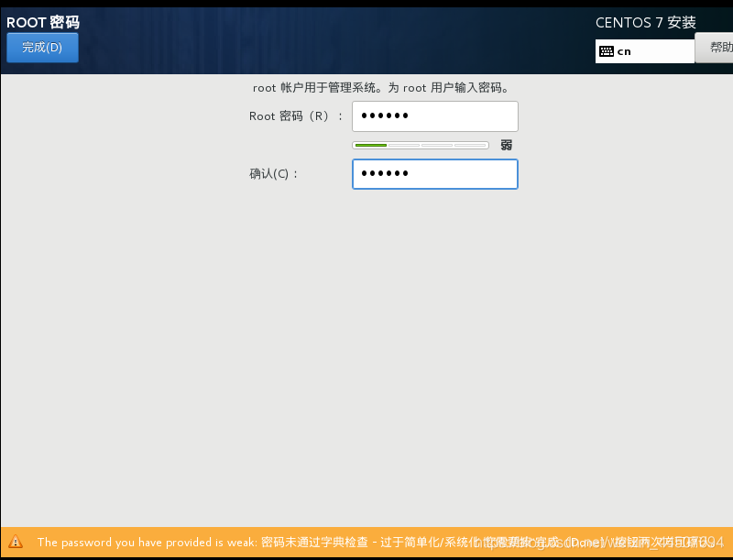Click the 确认(C) label
The height and width of the screenshot is (560, 733).
point(273,174)
